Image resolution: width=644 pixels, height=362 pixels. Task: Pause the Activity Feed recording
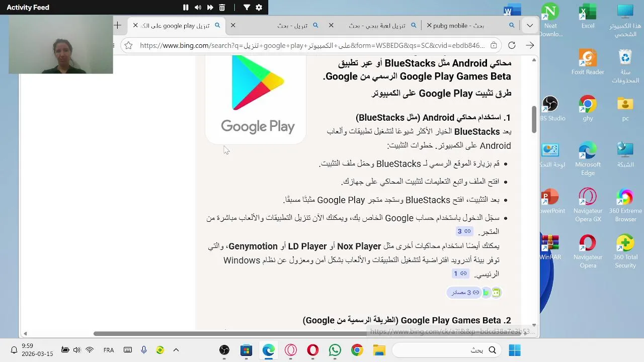click(x=186, y=8)
